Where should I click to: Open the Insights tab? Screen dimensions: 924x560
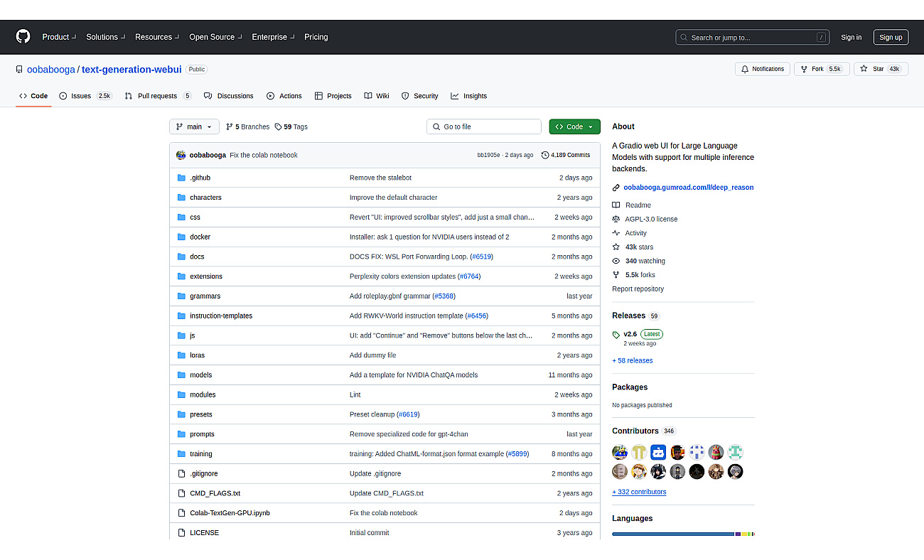tap(469, 96)
